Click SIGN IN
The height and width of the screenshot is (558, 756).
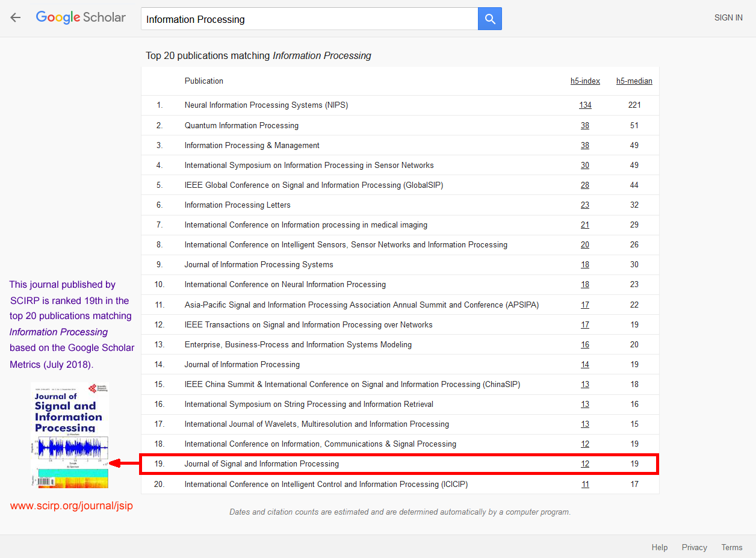click(x=728, y=18)
